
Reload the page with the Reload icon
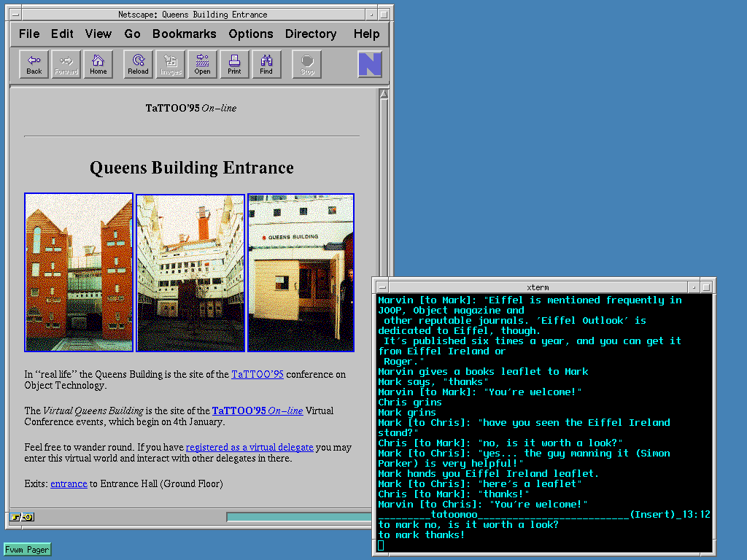point(138,64)
